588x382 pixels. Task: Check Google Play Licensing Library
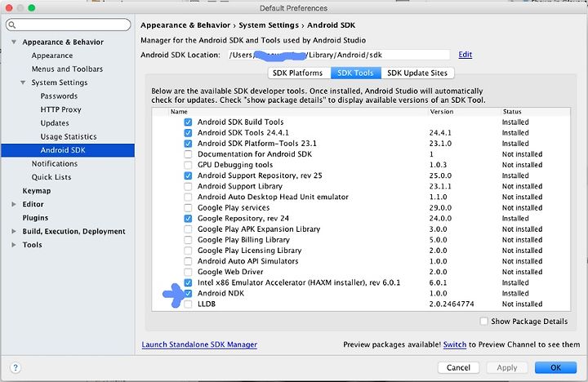pos(188,251)
